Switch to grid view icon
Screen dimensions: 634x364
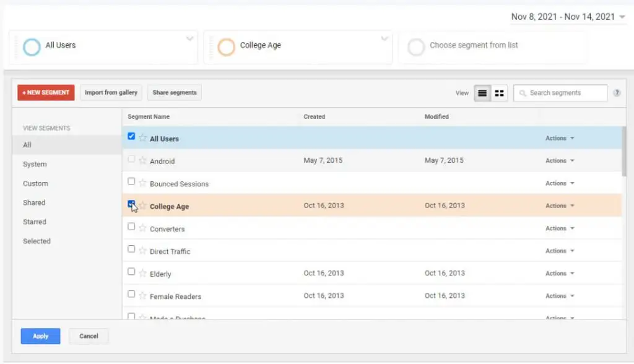[500, 93]
